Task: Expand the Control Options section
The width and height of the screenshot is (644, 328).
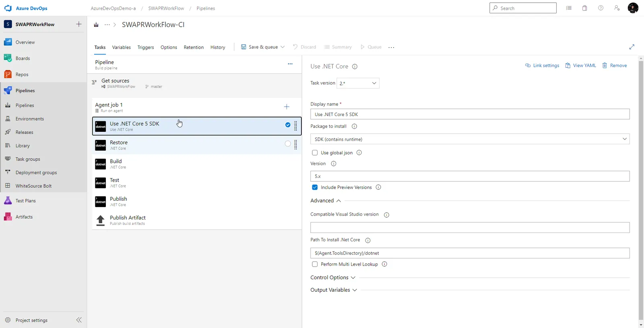Action: pos(332,278)
